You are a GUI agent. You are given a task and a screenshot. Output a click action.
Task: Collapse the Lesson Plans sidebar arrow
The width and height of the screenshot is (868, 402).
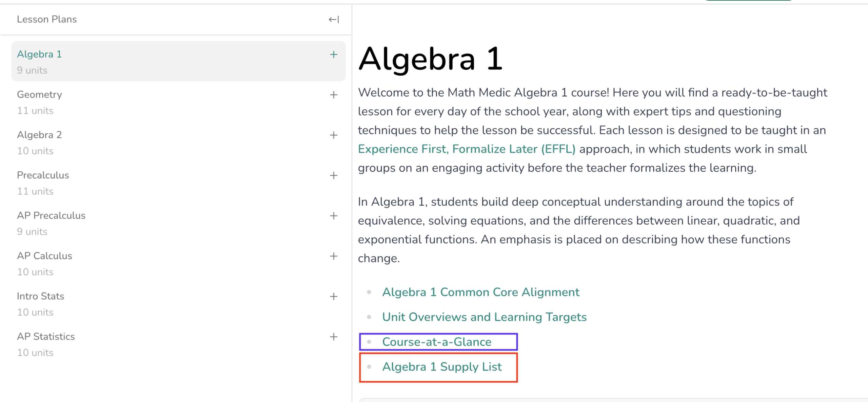(334, 20)
